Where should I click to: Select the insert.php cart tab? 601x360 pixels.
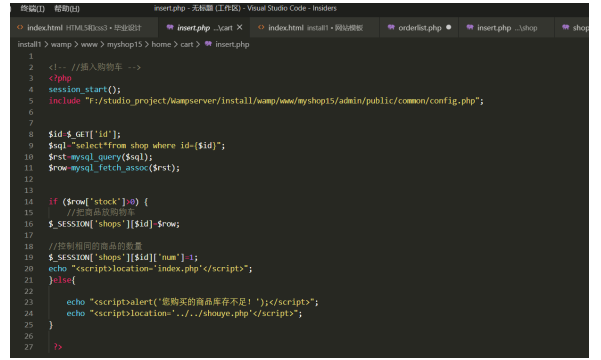pyautogui.click(x=204, y=28)
